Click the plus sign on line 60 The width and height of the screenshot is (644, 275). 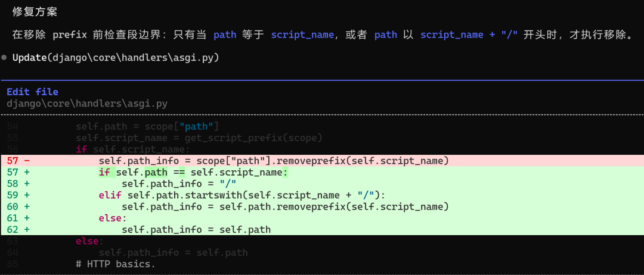(27, 207)
